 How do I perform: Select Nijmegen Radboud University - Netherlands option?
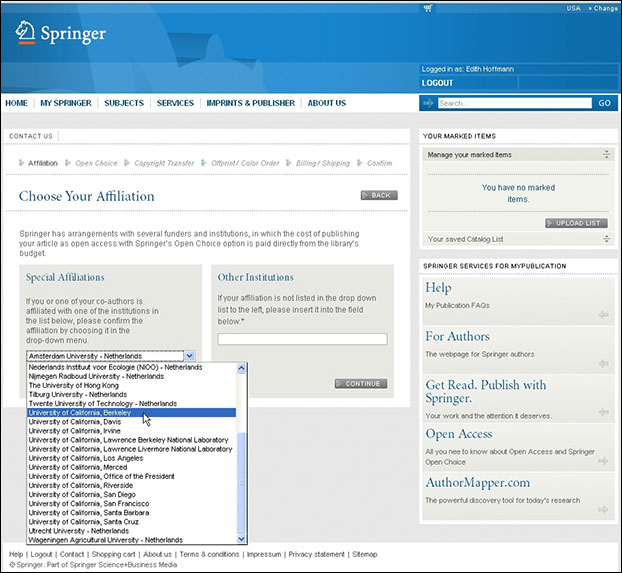pos(131,376)
